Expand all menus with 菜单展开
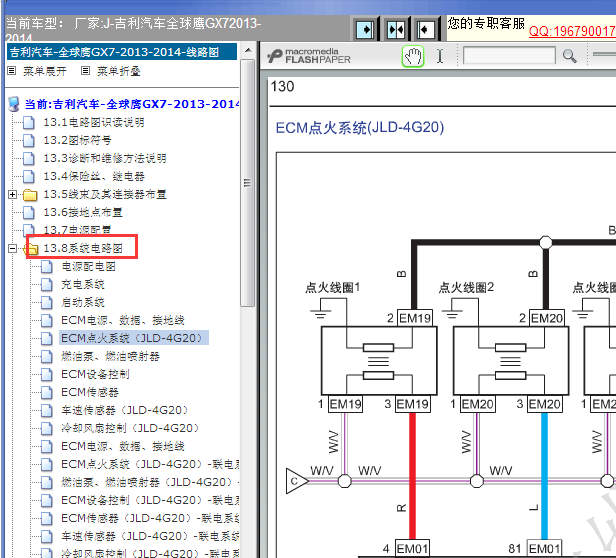The height and width of the screenshot is (558, 616). click(45, 71)
